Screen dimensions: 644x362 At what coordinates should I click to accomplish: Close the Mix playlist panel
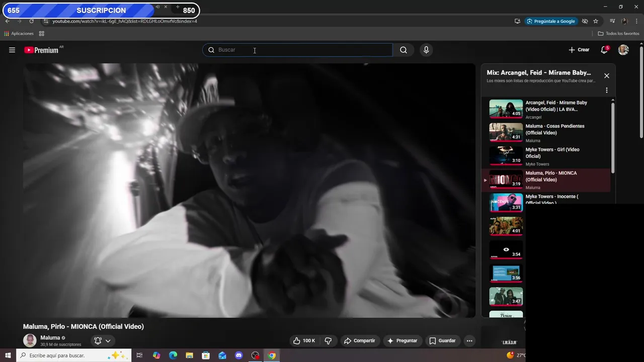click(607, 76)
